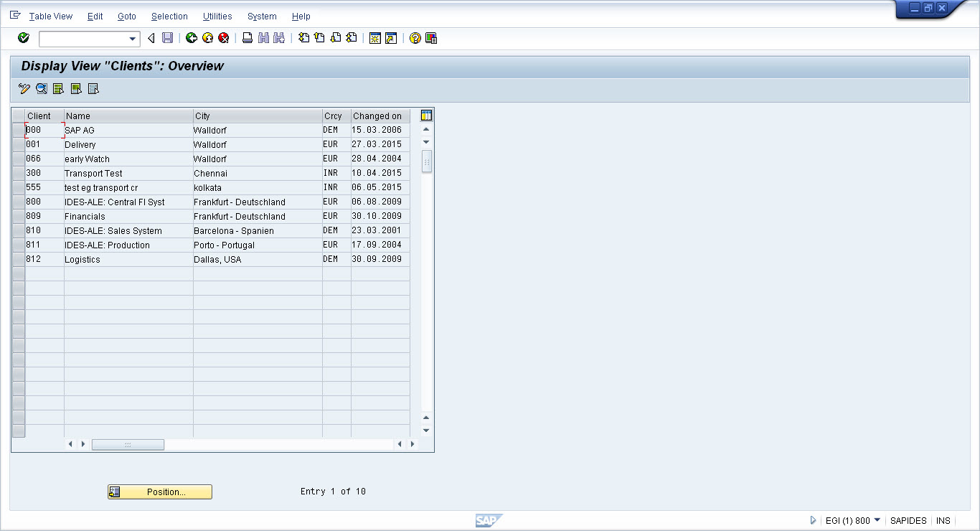Click the Client column header
Image resolution: width=980 pixels, height=531 pixels.
coord(44,116)
